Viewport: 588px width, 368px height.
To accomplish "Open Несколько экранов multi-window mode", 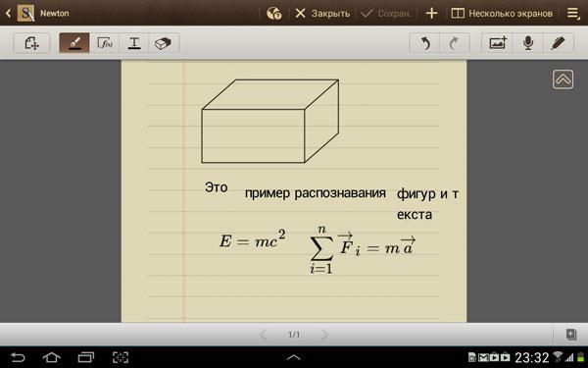I will point(502,14).
